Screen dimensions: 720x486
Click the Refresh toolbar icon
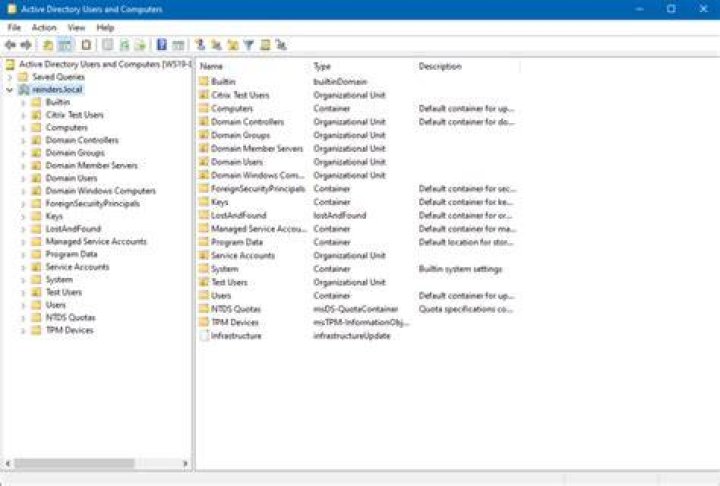(x=124, y=45)
